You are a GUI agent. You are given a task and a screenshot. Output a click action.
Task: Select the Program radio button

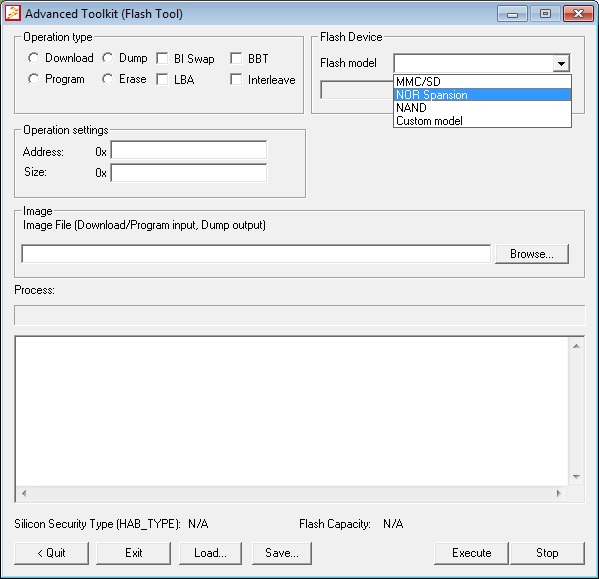(33, 79)
